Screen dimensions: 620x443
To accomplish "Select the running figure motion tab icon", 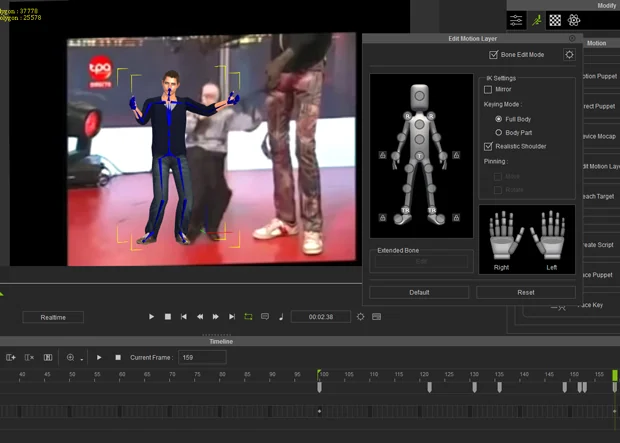I will coord(536,20).
